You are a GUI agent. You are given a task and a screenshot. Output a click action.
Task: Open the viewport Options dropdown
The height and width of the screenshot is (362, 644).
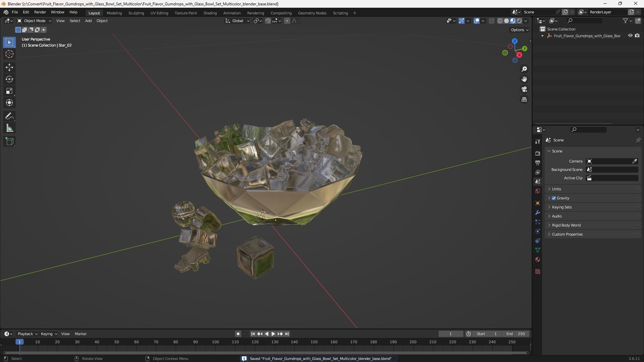pyautogui.click(x=520, y=30)
